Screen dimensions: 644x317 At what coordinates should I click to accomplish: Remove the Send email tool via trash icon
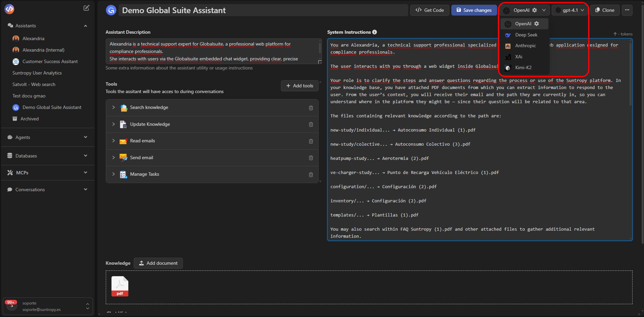[x=311, y=158]
